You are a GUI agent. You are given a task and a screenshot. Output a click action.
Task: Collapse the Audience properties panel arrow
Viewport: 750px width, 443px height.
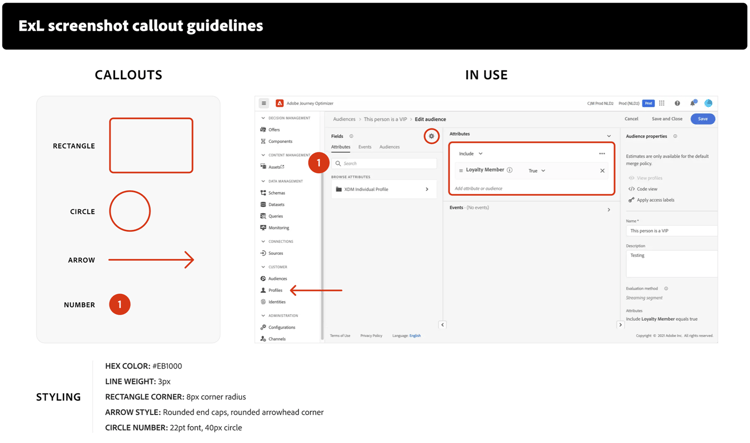point(620,325)
